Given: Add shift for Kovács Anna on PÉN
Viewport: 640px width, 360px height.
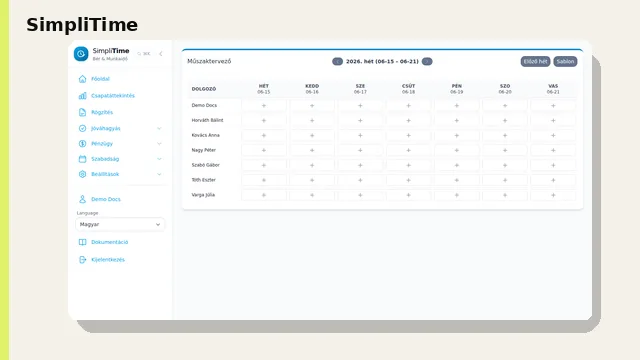Looking at the screenshot, I should point(457,136).
